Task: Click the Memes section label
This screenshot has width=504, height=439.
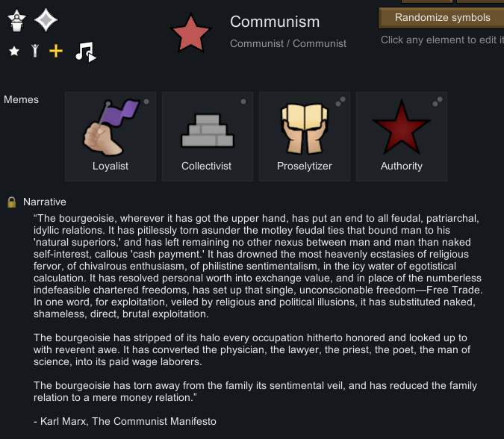Action: (22, 99)
